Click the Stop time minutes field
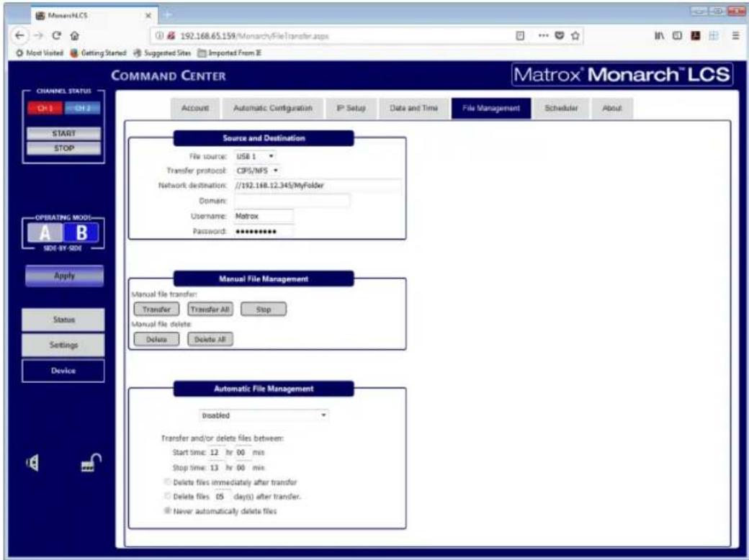The width and height of the screenshot is (749, 560). tap(242, 467)
